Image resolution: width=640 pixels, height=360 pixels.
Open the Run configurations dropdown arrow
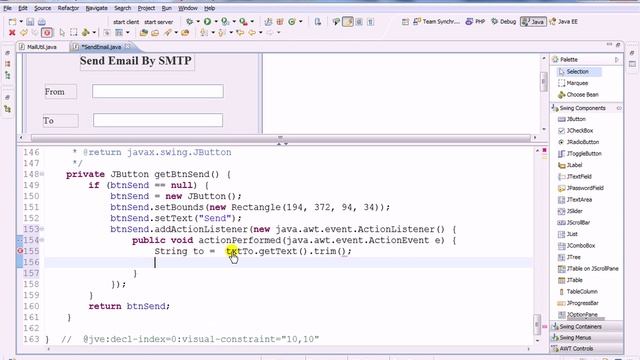[216, 21]
